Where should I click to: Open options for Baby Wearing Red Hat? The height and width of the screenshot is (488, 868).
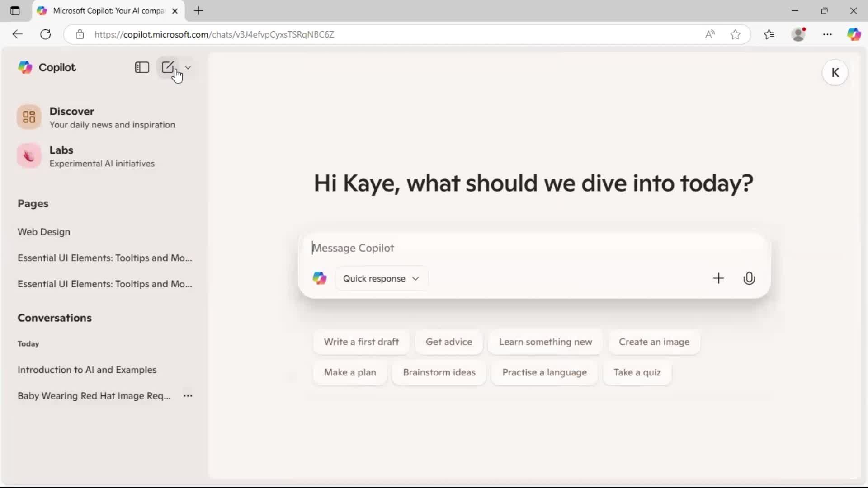coord(188,396)
